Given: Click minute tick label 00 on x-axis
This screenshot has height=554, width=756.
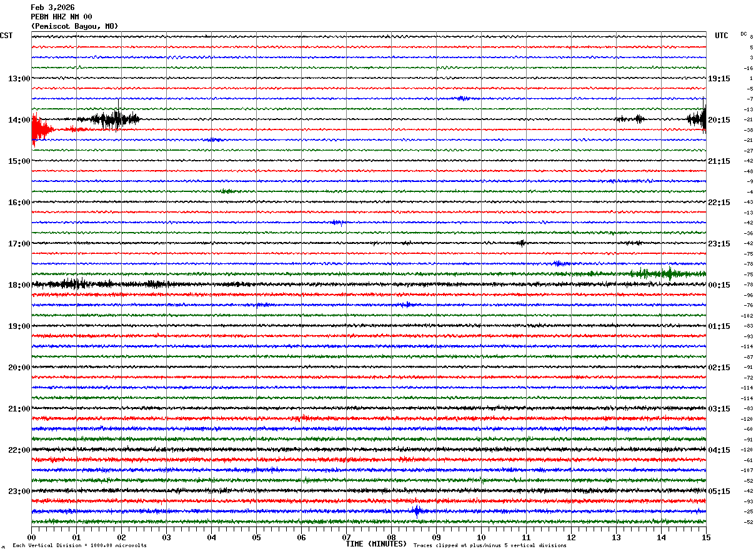Looking at the screenshot, I should click(31, 537).
